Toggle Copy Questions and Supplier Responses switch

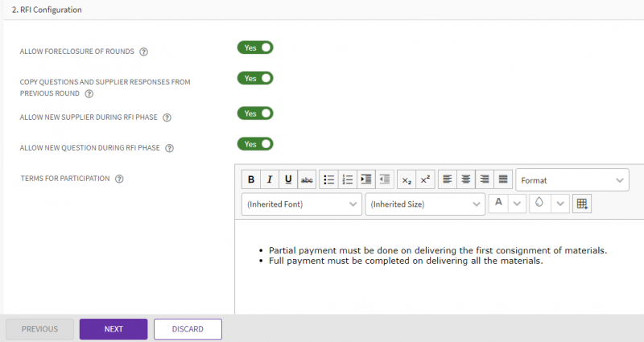click(x=255, y=78)
